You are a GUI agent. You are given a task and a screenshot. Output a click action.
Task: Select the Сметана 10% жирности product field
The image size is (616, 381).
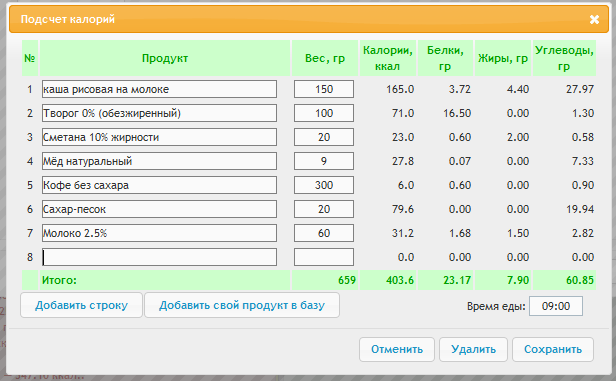click(x=159, y=137)
